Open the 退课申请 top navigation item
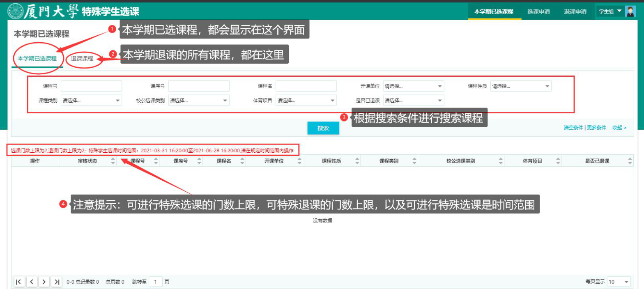Image resolution: width=644 pixels, height=289 pixels. 575,11
